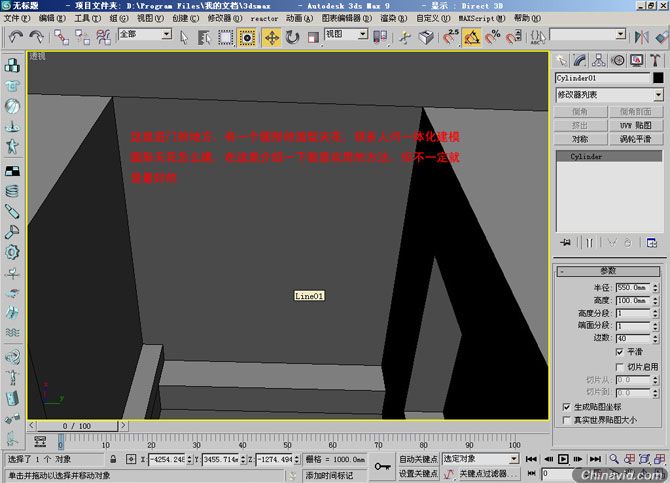Open the 图表编辑器 menu

[x=347, y=18]
